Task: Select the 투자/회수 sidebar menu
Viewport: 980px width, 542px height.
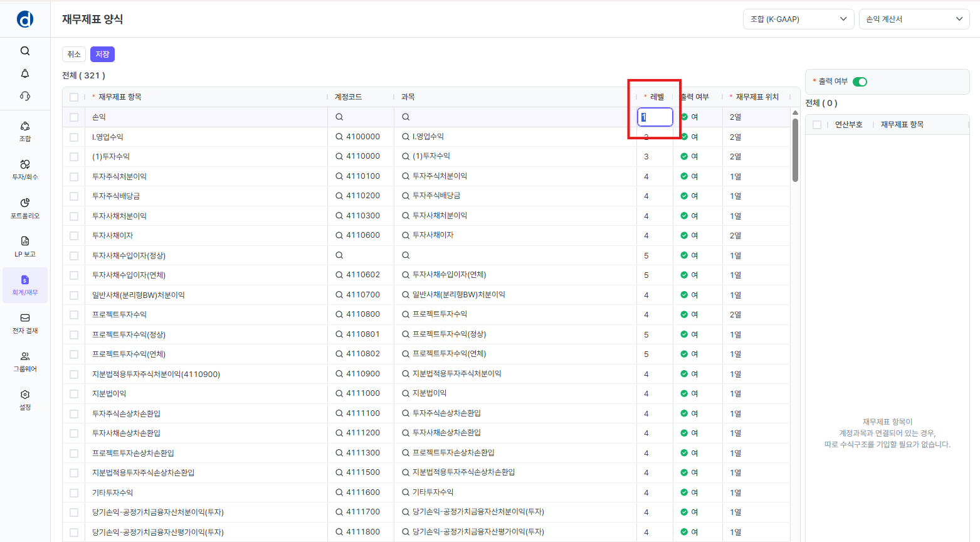Action: [x=25, y=169]
